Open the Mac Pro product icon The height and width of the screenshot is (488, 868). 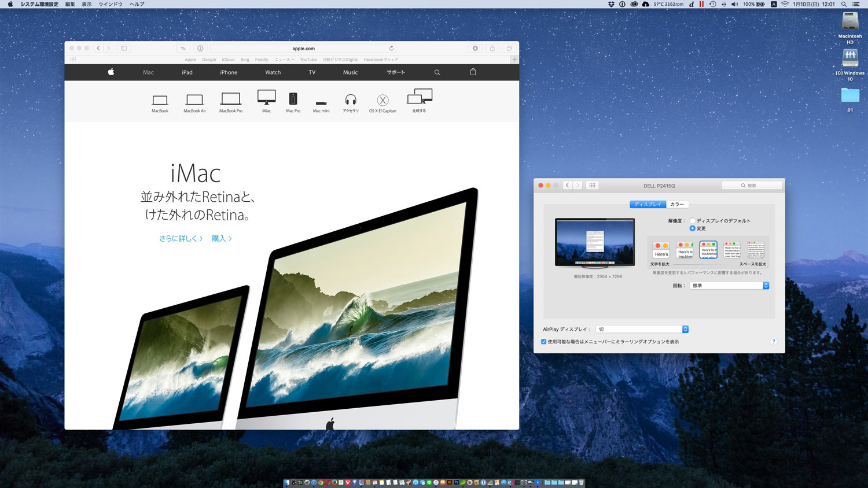click(x=293, y=102)
